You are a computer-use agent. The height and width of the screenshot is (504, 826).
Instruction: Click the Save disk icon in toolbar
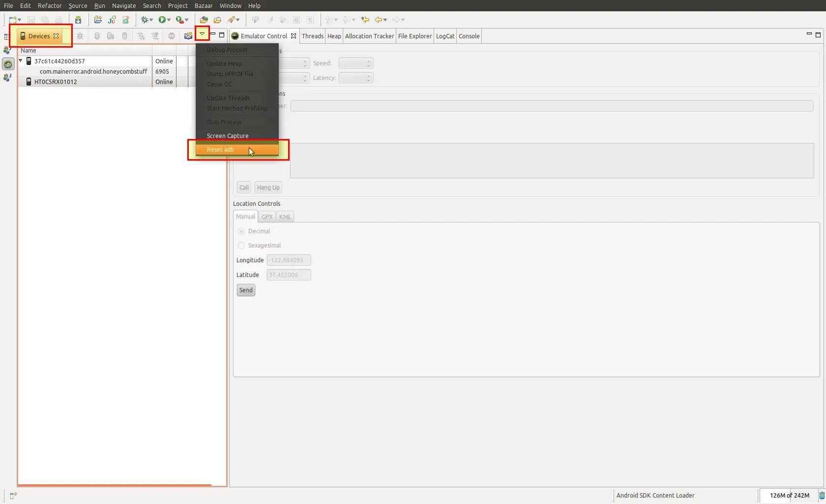point(31,20)
